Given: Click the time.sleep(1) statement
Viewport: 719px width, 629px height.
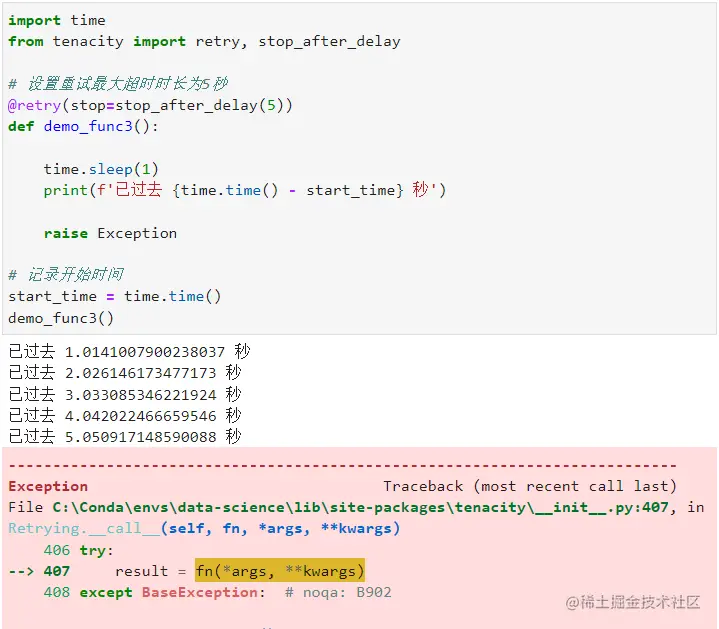Looking at the screenshot, I should click(101, 169).
